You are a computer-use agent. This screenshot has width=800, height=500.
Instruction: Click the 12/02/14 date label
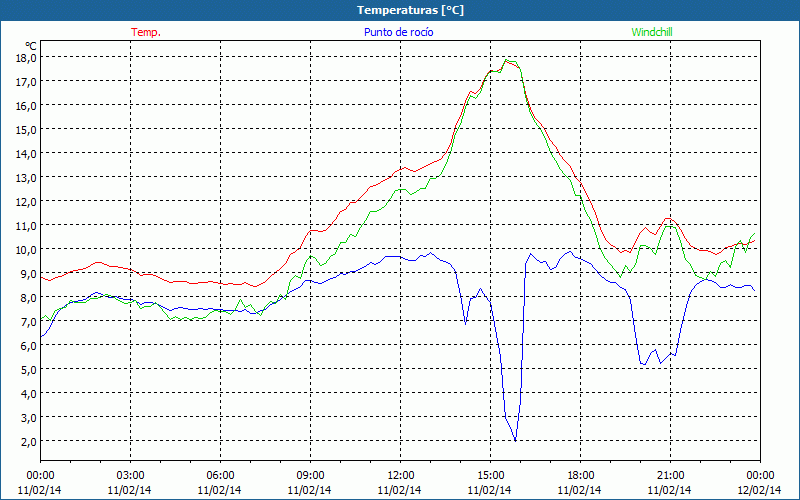click(x=759, y=490)
